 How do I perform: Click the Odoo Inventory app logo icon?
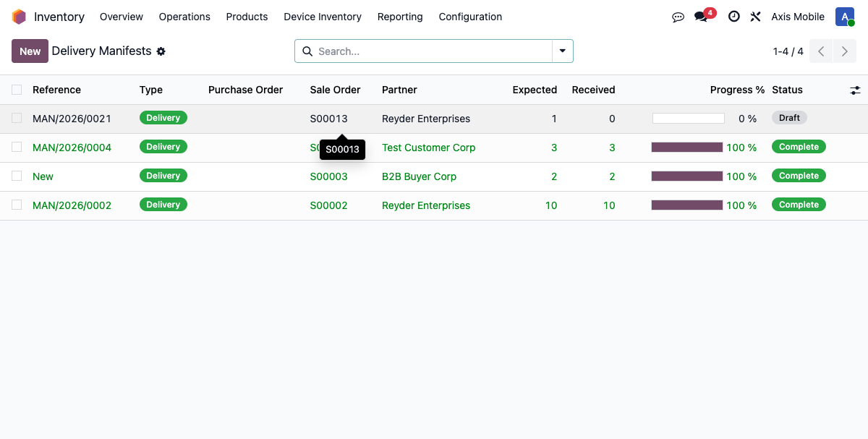point(19,17)
